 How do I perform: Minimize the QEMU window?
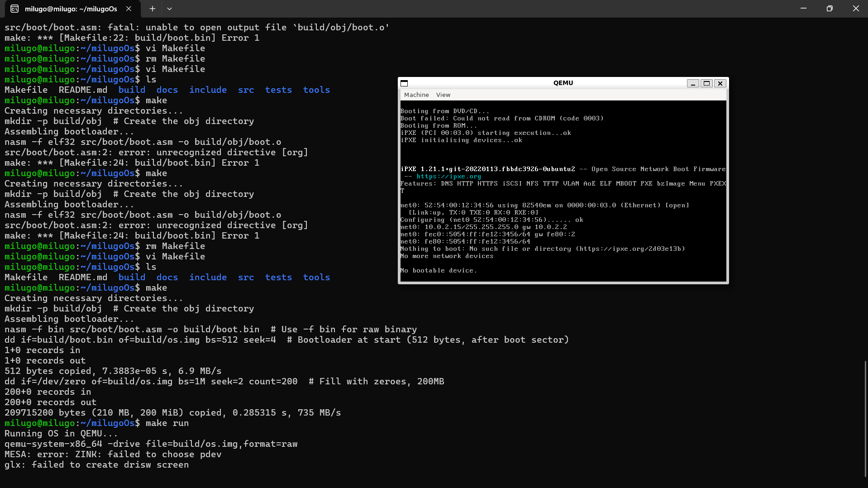[693, 83]
